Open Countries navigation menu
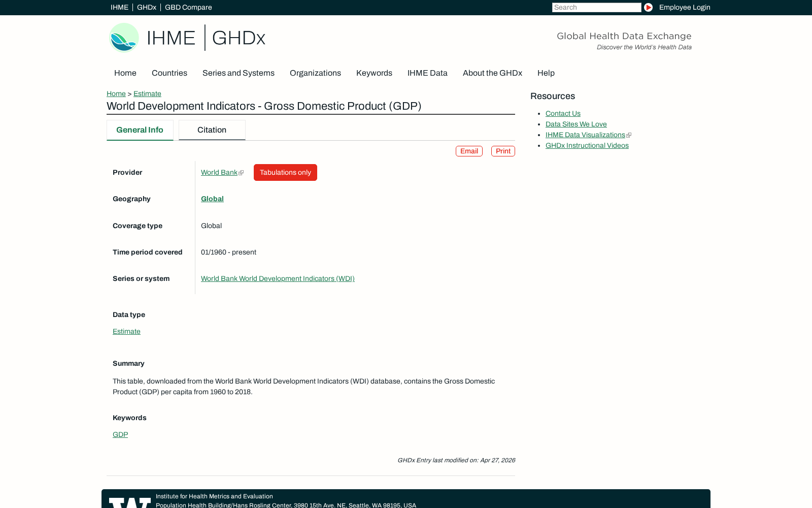The width and height of the screenshot is (812, 508). tap(170, 73)
